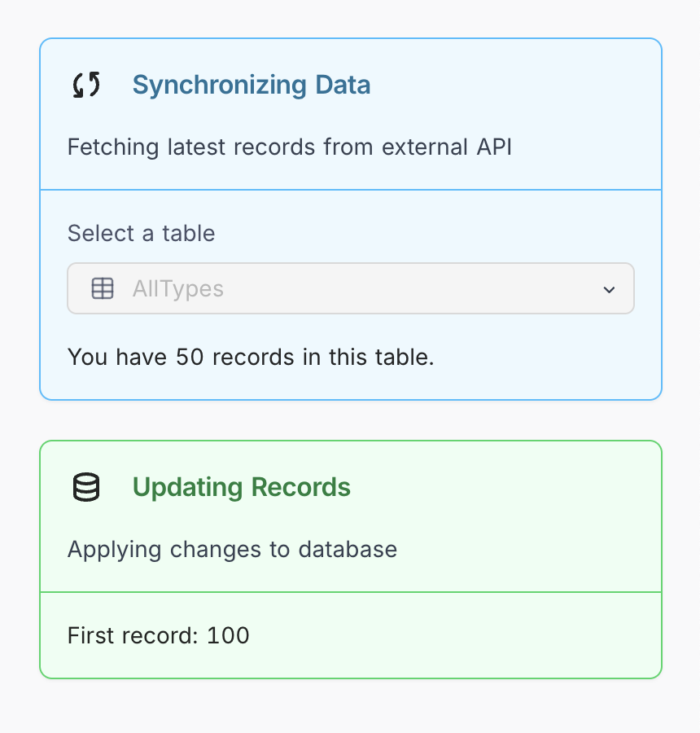The image size is (700, 733).
Task: Click the blank gap between the two cards
Action: [x=350, y=420]
